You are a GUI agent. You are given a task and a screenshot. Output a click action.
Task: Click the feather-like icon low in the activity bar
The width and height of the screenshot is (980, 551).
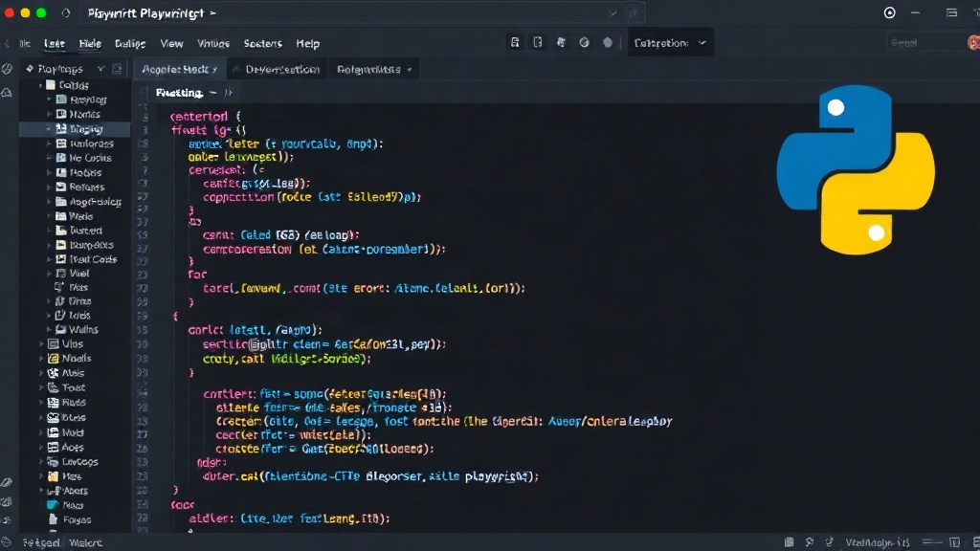(7, 482)
